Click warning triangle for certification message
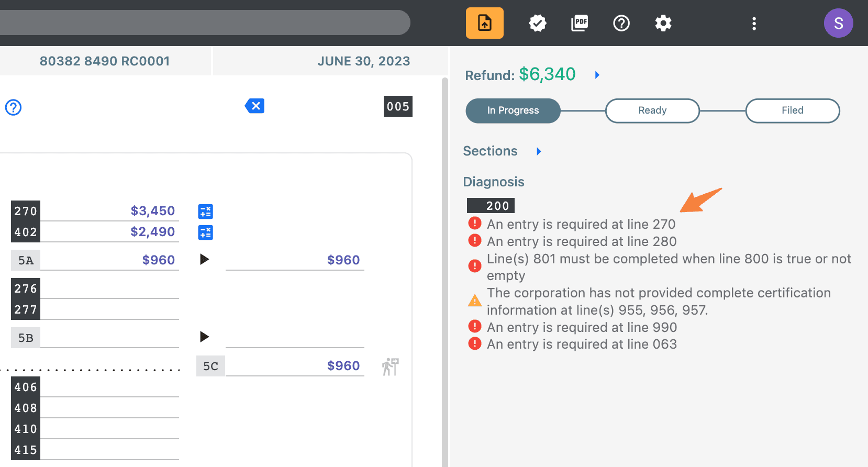Viewport: 868px width, 467px height. pyautogui.click(x=475, y=301)
